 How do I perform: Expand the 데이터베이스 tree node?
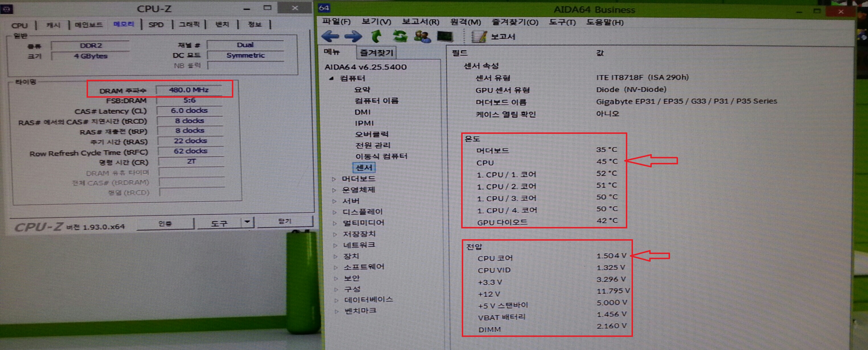coord(337,300)
